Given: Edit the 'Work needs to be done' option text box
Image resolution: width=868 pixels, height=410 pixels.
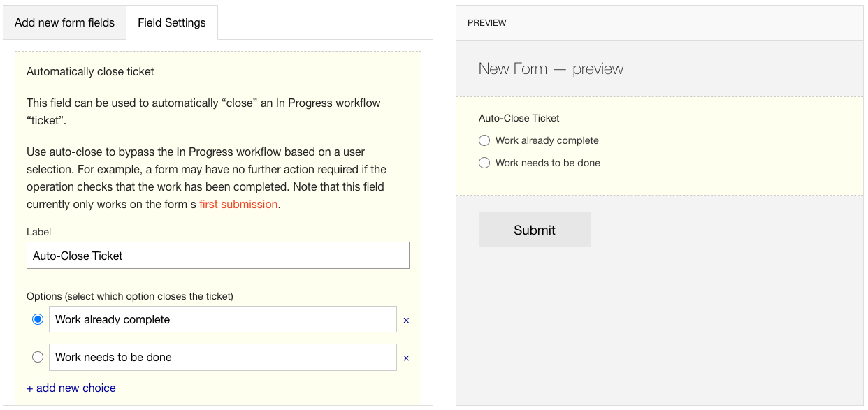Looking at the screenshot, I should pyautogui.click(x=223, y=357).
